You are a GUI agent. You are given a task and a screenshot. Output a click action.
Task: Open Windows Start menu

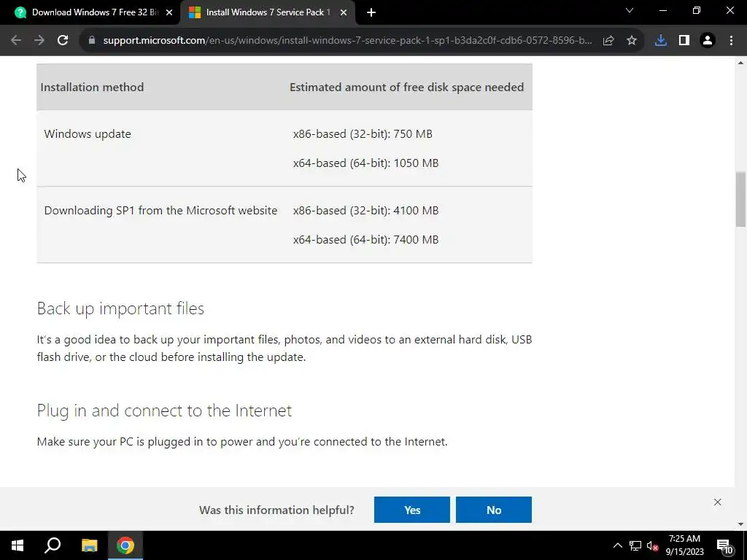point(18,545)
